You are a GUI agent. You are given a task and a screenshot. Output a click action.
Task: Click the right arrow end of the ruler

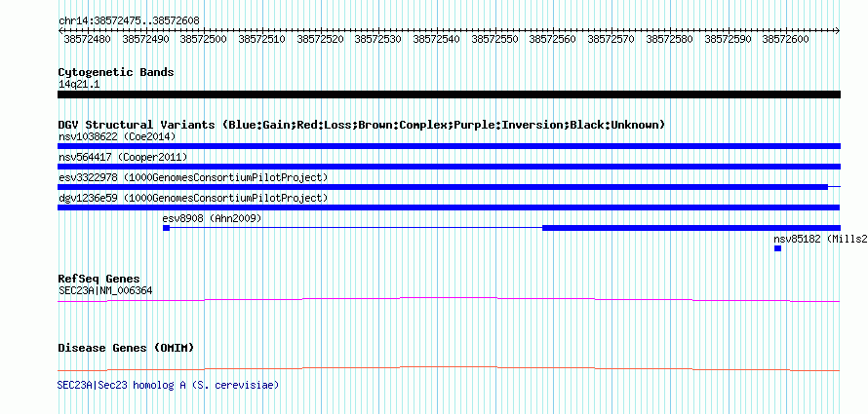coord(838,30)
